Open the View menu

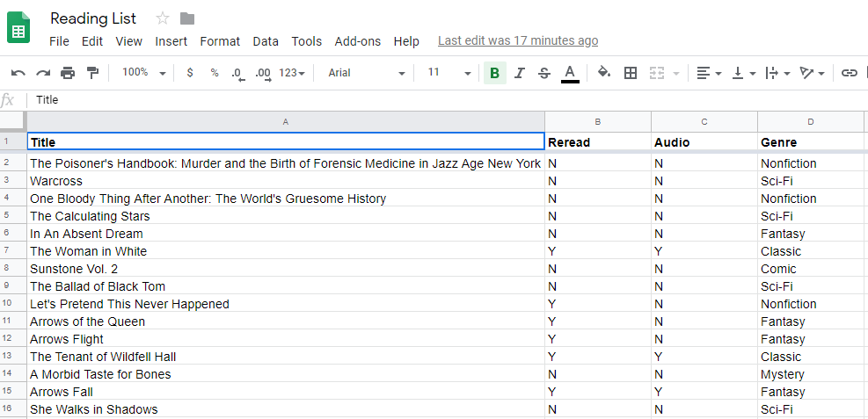click(x=129, y=41)
